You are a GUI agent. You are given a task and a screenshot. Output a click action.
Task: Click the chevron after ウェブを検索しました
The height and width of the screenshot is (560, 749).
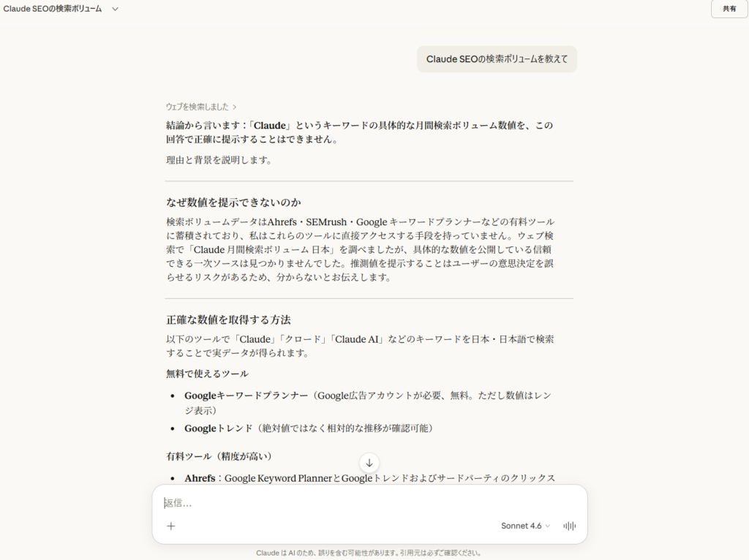[234, 107]
